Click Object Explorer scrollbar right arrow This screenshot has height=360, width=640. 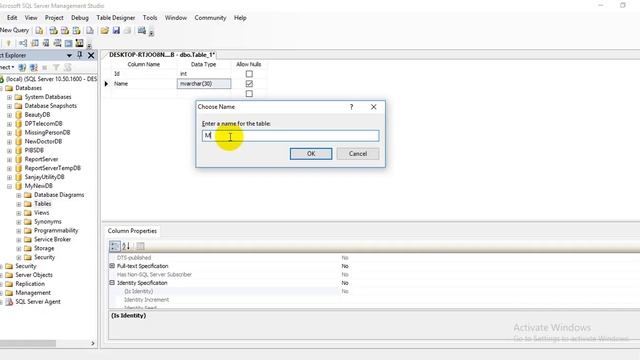tap(93, 344)
